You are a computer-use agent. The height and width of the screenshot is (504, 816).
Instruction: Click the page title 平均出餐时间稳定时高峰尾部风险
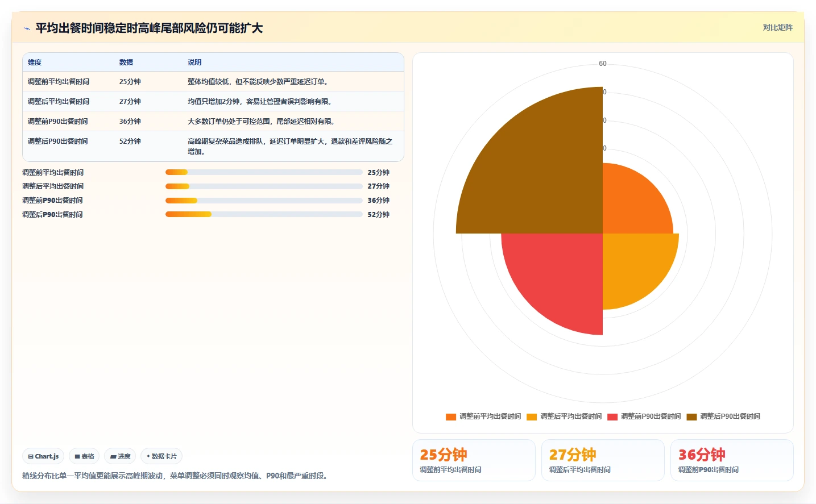tap(150, 28)
